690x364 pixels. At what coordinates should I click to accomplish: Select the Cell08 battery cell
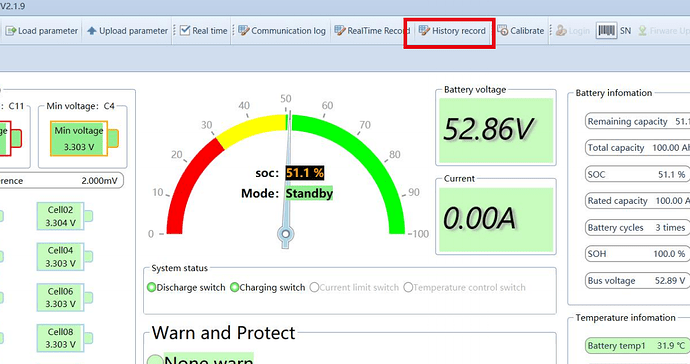(x=65, y=338)
